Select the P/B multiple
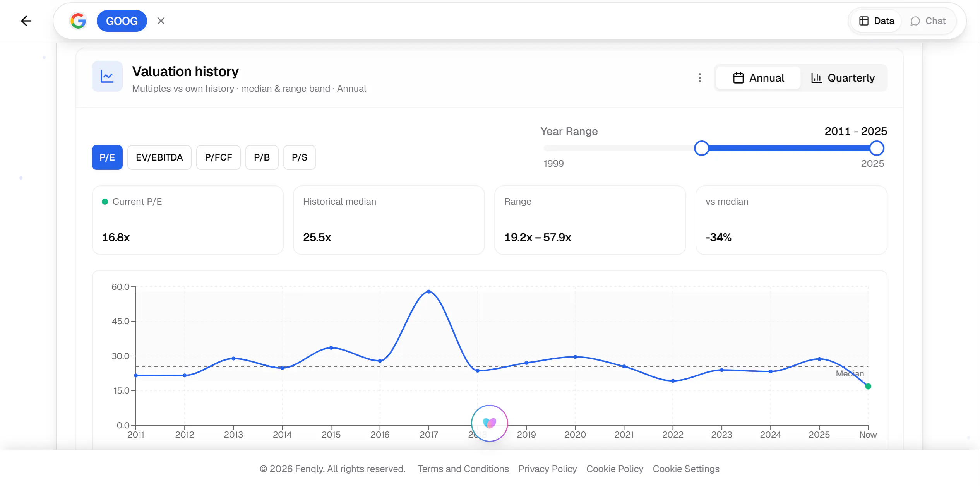Viewport: 980px width, 486px height. 262,157
